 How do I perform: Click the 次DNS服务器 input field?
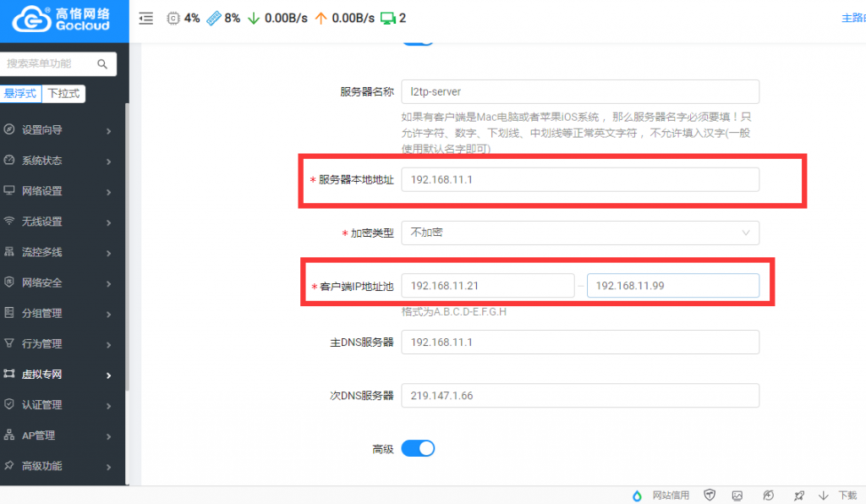580,395
